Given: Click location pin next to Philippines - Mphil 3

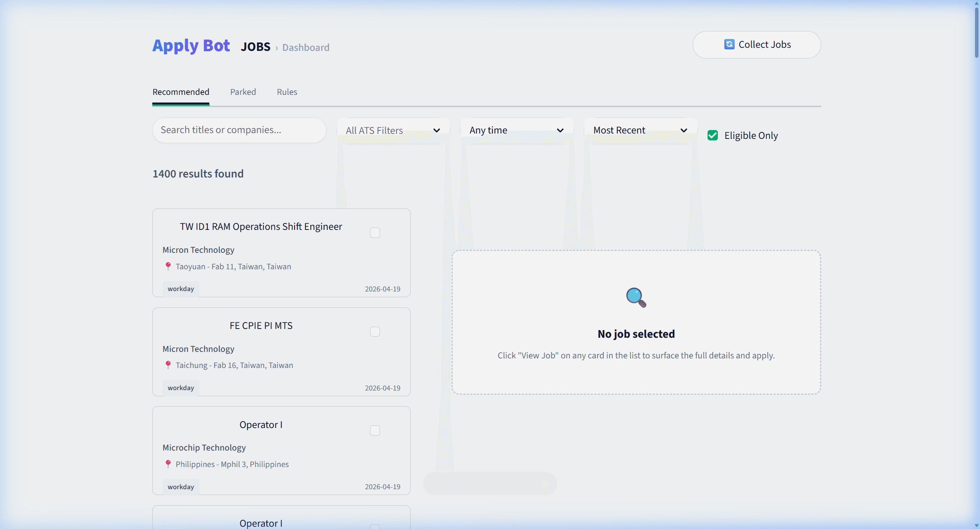Looking at the screenshot, I should tap(168, 464).
